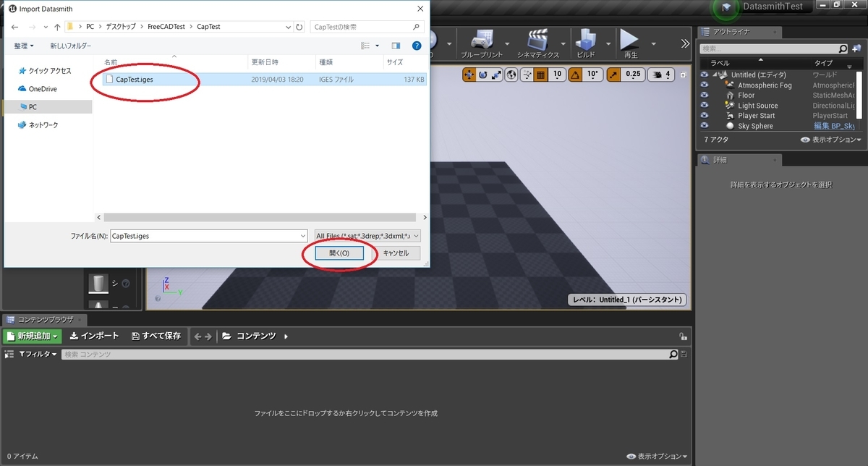Click lock icon in content browser
The image size is (868, 466).
click(x=683, y=336)
